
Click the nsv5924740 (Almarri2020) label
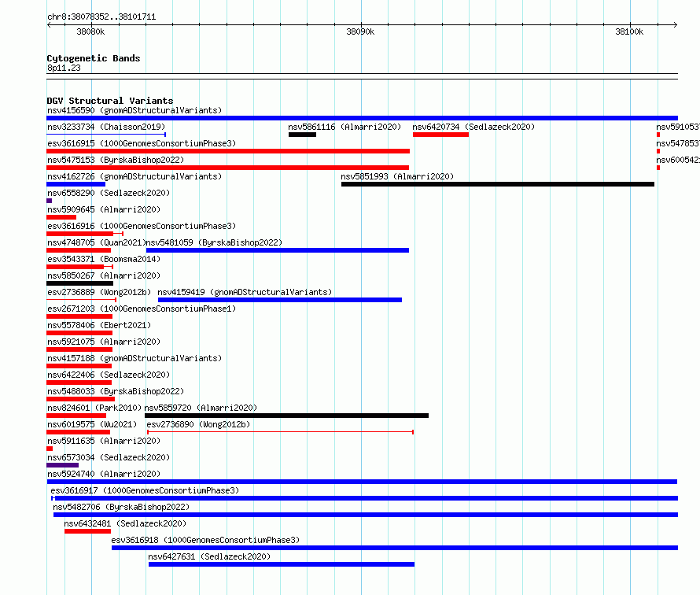[104, 474]
